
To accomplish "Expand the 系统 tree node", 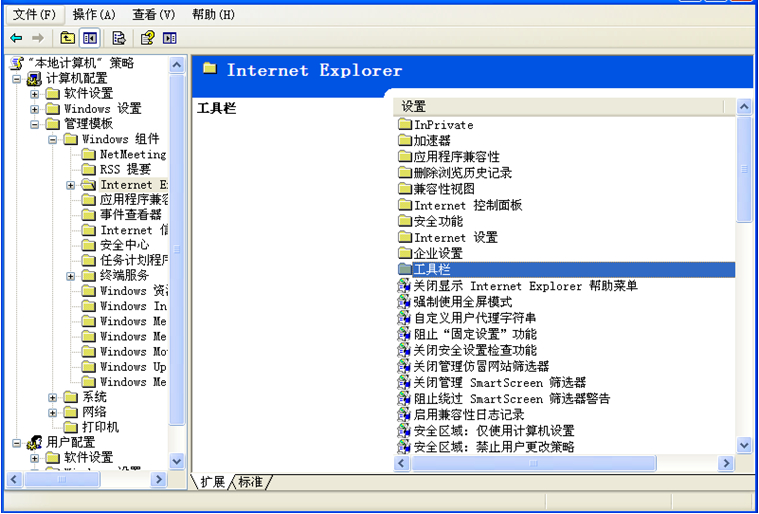I will tap(53, 397).
